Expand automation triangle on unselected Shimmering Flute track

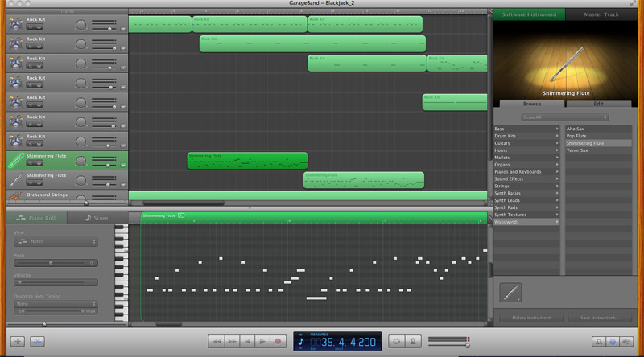[x=123, y=185]
